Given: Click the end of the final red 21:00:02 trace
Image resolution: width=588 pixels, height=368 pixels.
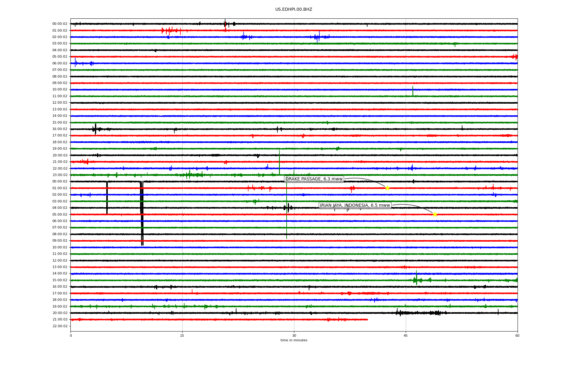Looking at the screenshot, I should click(367, 320).
